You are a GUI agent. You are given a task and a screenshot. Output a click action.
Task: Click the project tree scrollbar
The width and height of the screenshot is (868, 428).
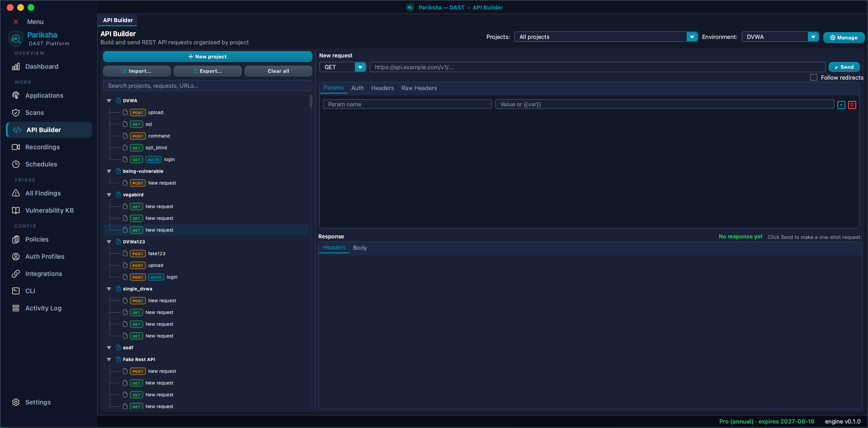pyautogui.click(x=311, y=101)
